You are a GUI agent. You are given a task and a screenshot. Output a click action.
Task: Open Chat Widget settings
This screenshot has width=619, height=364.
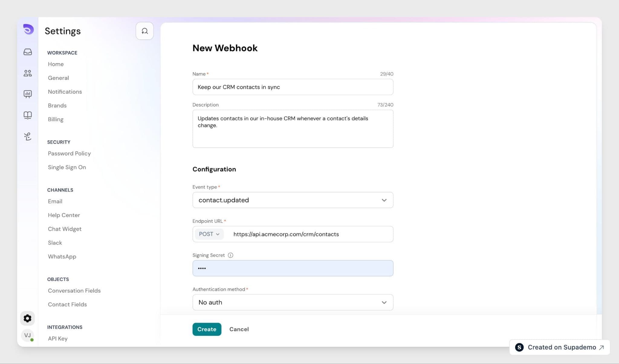(x=65, y=229)
